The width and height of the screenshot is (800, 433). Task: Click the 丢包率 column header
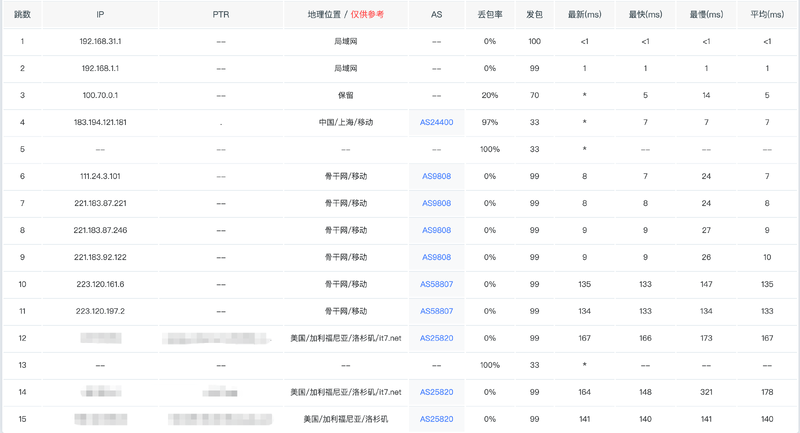[490, 15]
